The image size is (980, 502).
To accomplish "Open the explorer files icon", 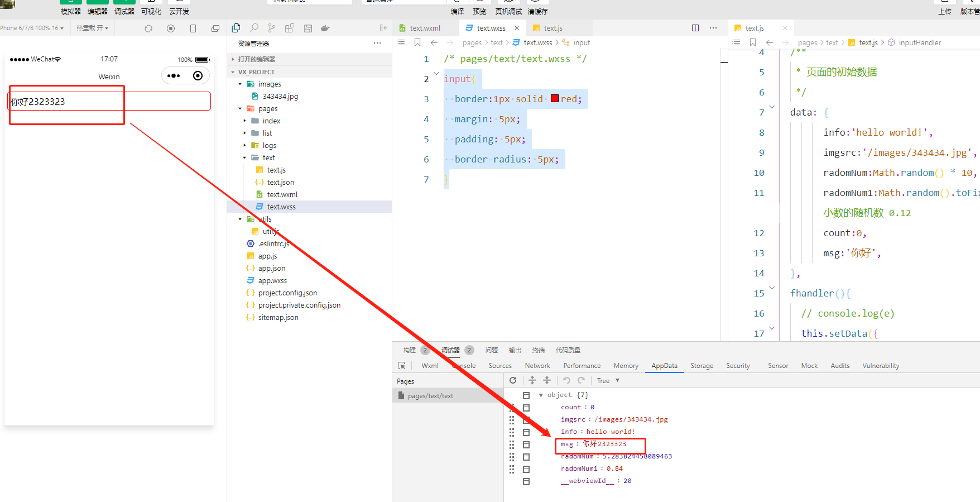I will 236,28.
